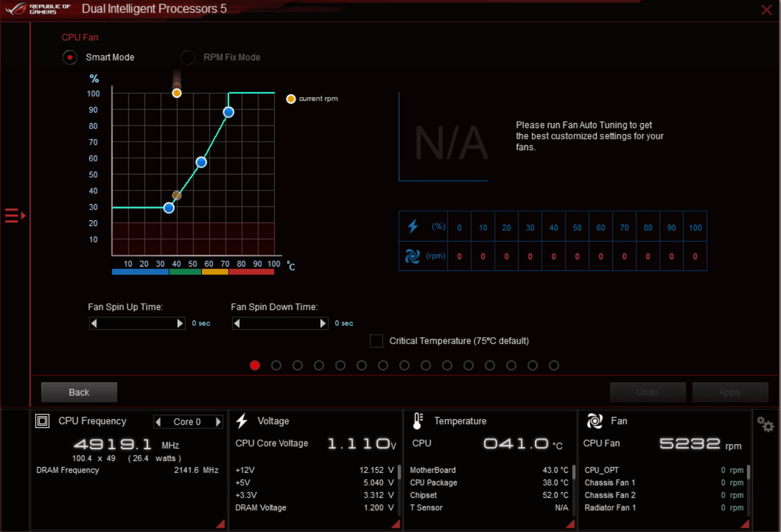Switch to previous core with left arrow

pos(158,422)
